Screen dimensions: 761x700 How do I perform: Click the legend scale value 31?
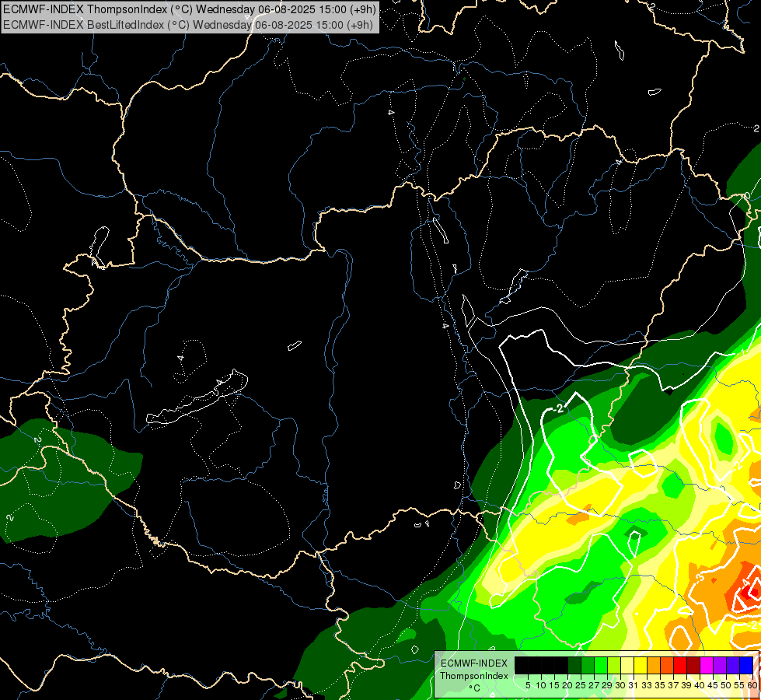pos(634,685)
